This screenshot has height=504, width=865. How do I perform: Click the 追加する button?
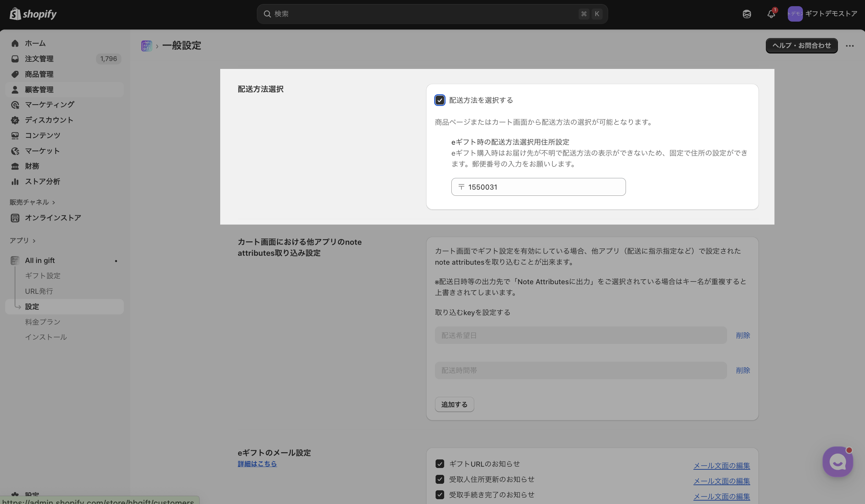click(454, 405)
